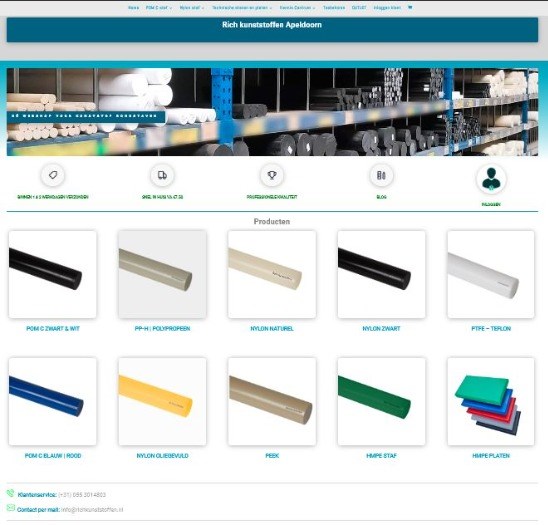
Task: Open the POM C ZWART & WIT link
Action: pos(53,329)
